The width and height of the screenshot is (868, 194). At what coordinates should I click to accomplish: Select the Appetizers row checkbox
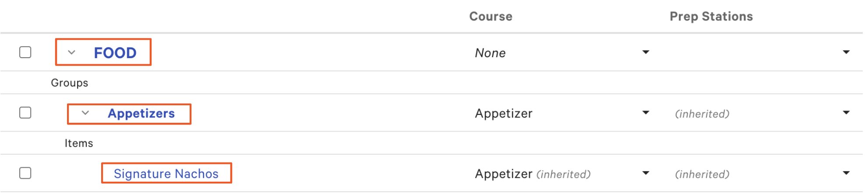[x=25, y=113]
